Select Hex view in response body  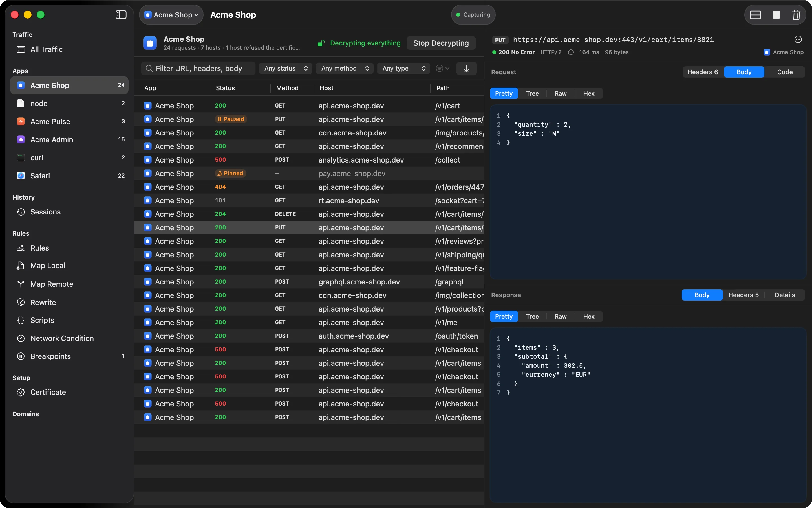[x=589, y=316]
